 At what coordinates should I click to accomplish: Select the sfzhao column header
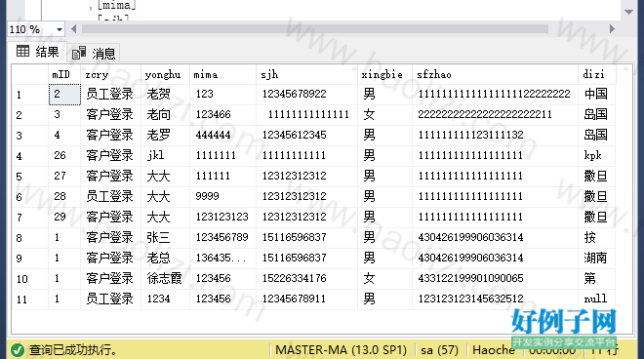(x=496, y=74)
